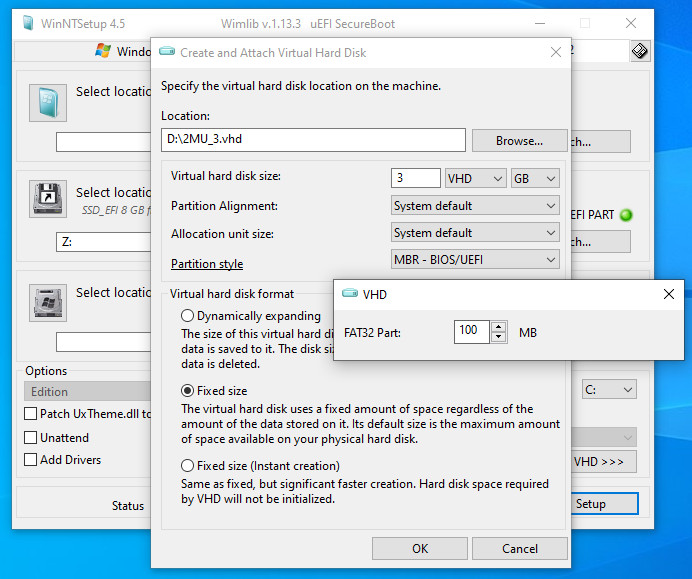
Task: Click the disk icon in the small VHD popup title
Action: click(350, 293)
